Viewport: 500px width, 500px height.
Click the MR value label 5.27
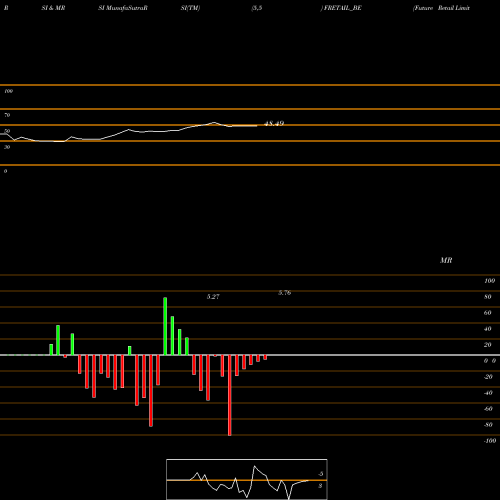[213, 296]
